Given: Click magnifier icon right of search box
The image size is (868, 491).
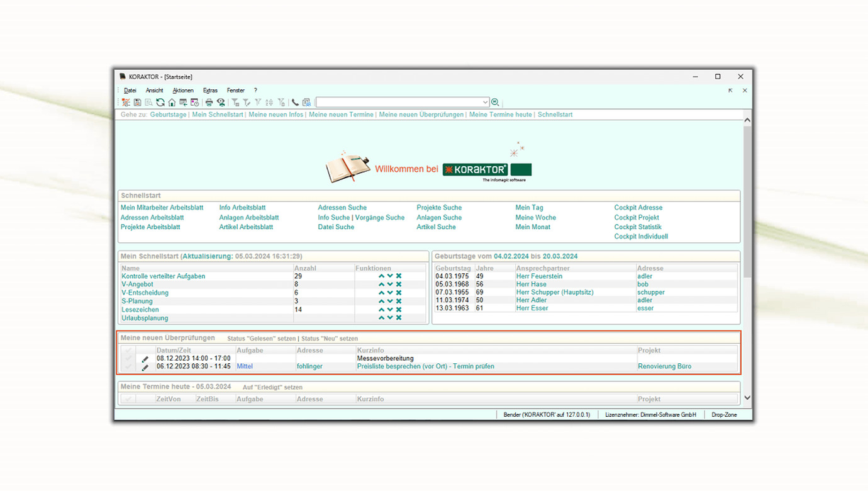Looking at the screenshot, I should [x=496, y=103].
